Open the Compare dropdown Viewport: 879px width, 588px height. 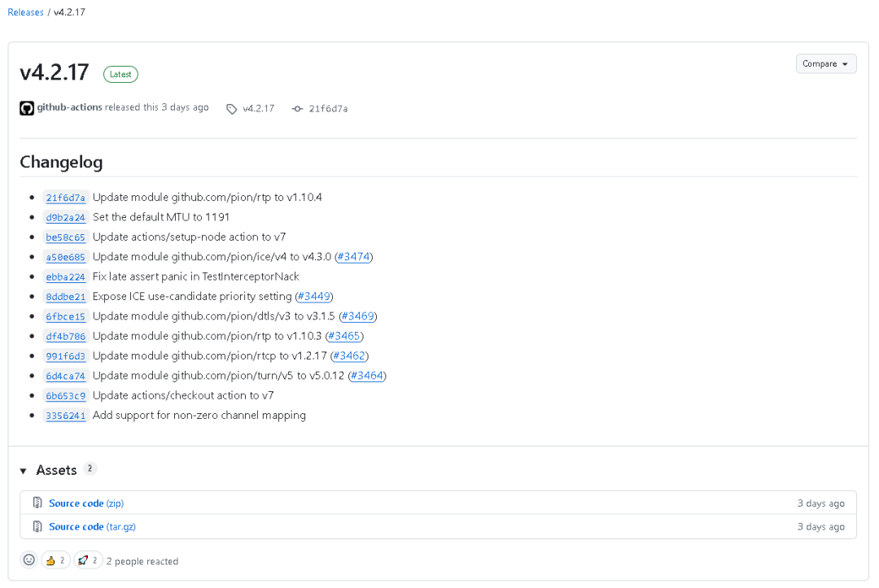[x=826, y=63]
